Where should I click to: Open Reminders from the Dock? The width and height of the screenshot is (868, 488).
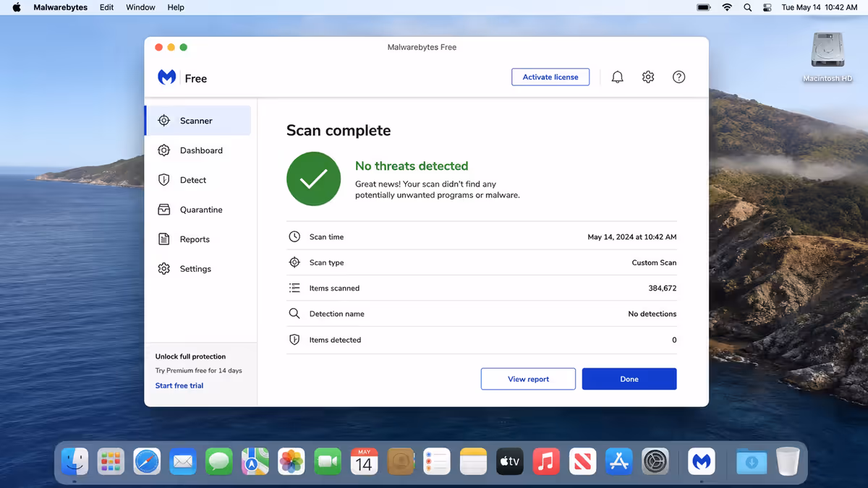coord(437,461)
